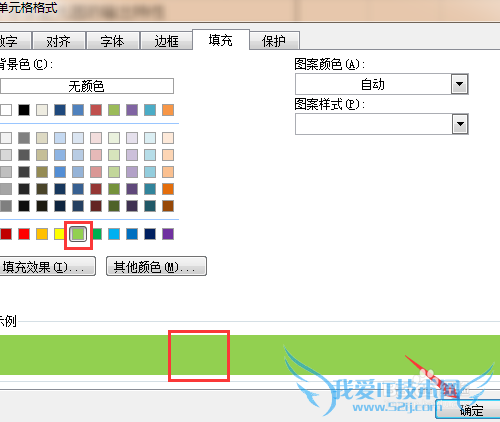This screenshot has width=500, height=422.
Task: Choose the dark navy blue theme swatch
Action: pyautogui.click(x=60, y=110)
